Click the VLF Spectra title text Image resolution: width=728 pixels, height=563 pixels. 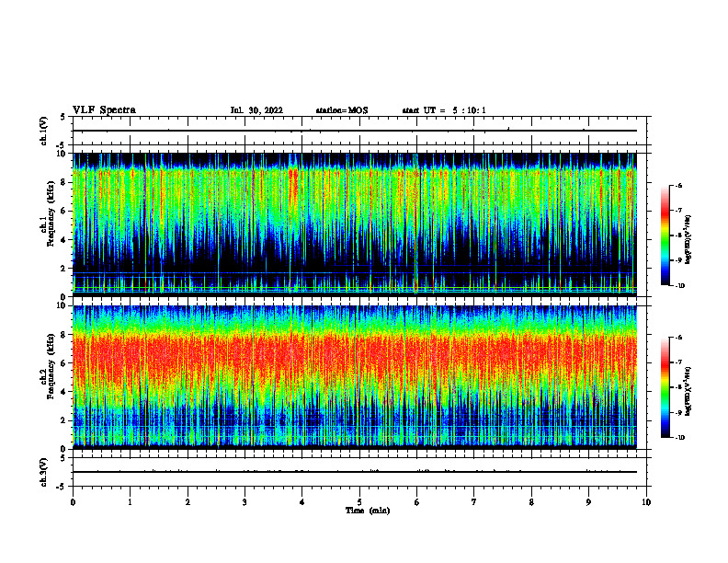(x=104, y=110)
